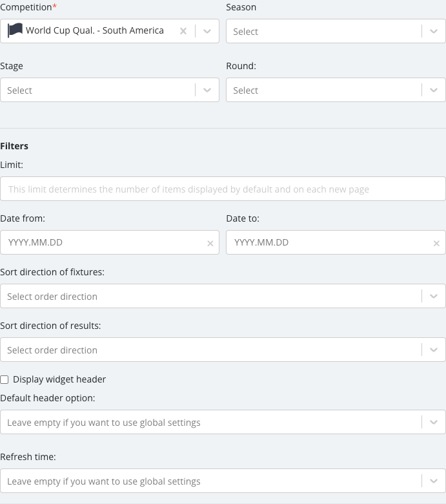Click inside the Limit input field
446x504 pixels.
223,189
